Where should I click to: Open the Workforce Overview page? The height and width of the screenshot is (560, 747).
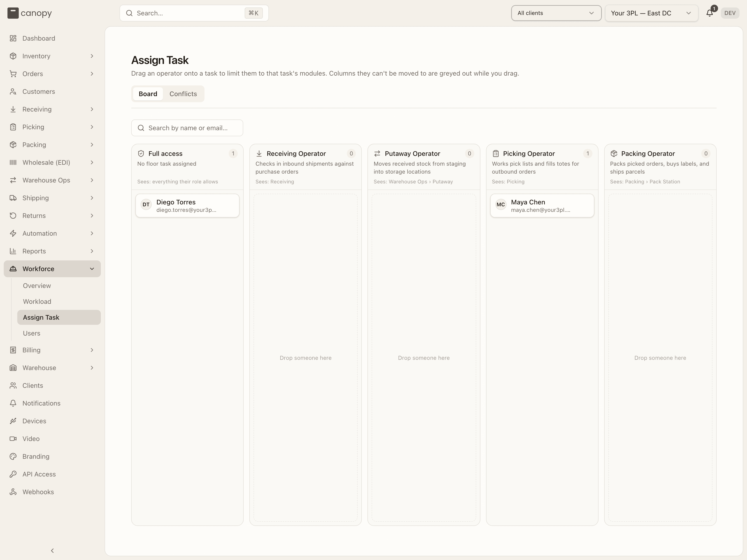click(37, 286)
